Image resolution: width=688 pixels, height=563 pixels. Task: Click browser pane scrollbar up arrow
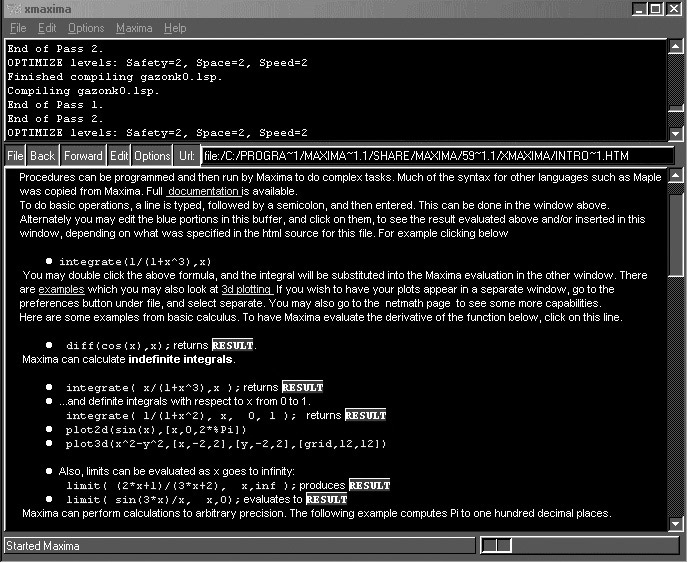click(x=676, y=176)
